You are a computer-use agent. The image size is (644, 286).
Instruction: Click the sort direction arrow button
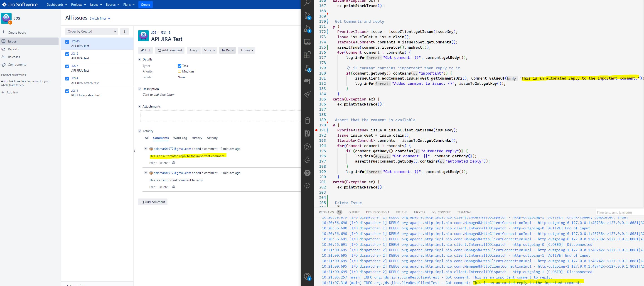[125, 31]
